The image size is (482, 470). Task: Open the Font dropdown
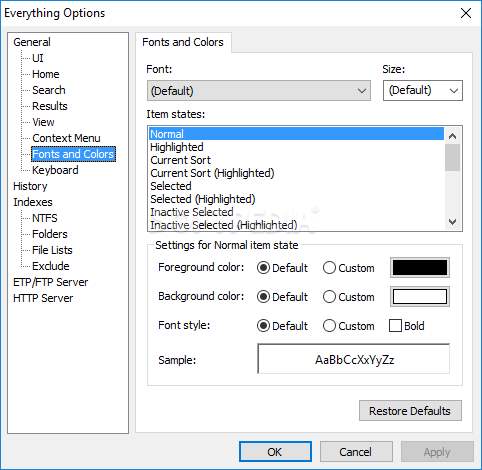[259, 91]
